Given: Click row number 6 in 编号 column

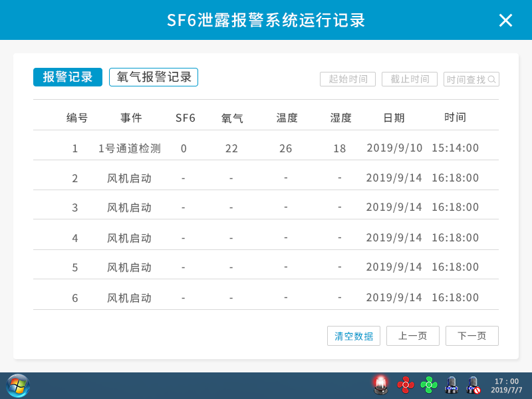Looking at the screenshot, I should point(75,298).
